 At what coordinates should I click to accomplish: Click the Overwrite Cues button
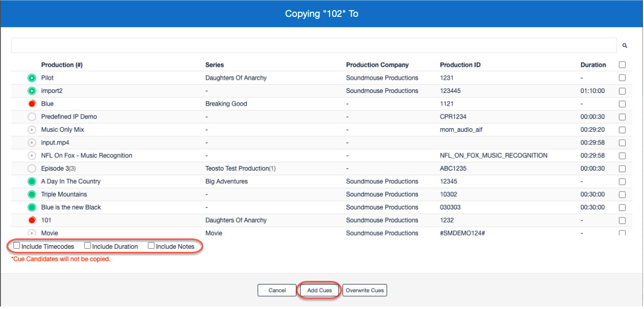(364, 290)
